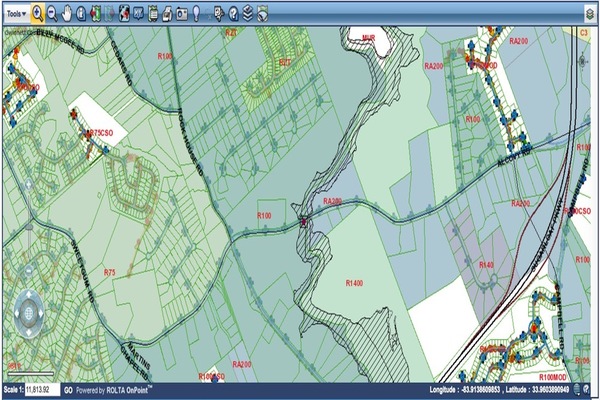Activate the Pan hand tool

66,13
